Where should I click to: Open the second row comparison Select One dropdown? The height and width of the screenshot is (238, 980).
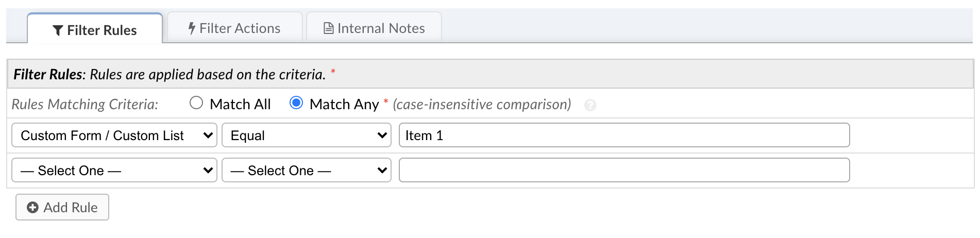pyautogui.click(x=306, y=170)
